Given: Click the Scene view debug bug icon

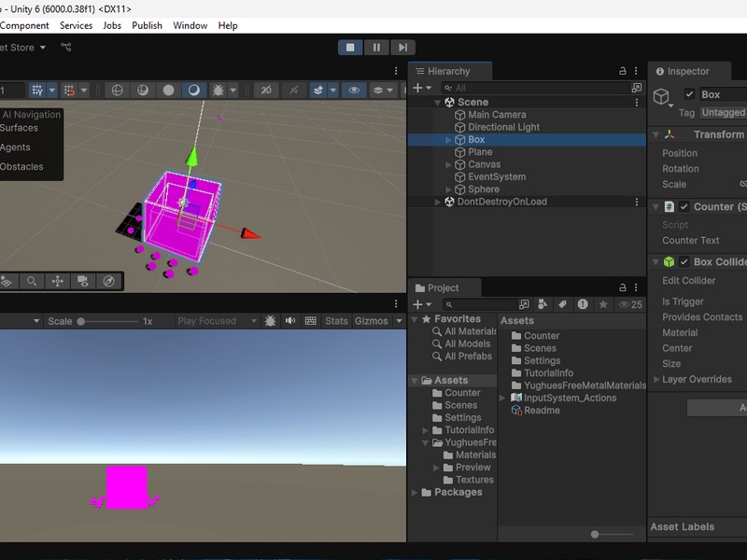Looking at the screenshot, I should click(x=218, y=91).
